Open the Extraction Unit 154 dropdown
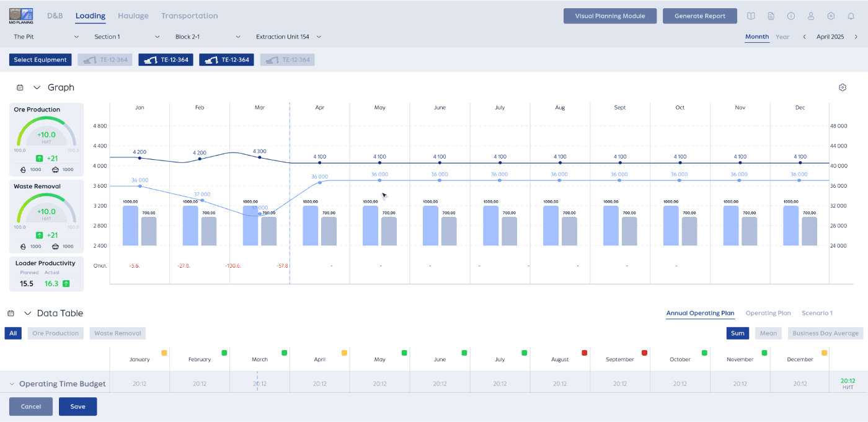Viewport: 868px width, 422px height. tap(288, 37)
